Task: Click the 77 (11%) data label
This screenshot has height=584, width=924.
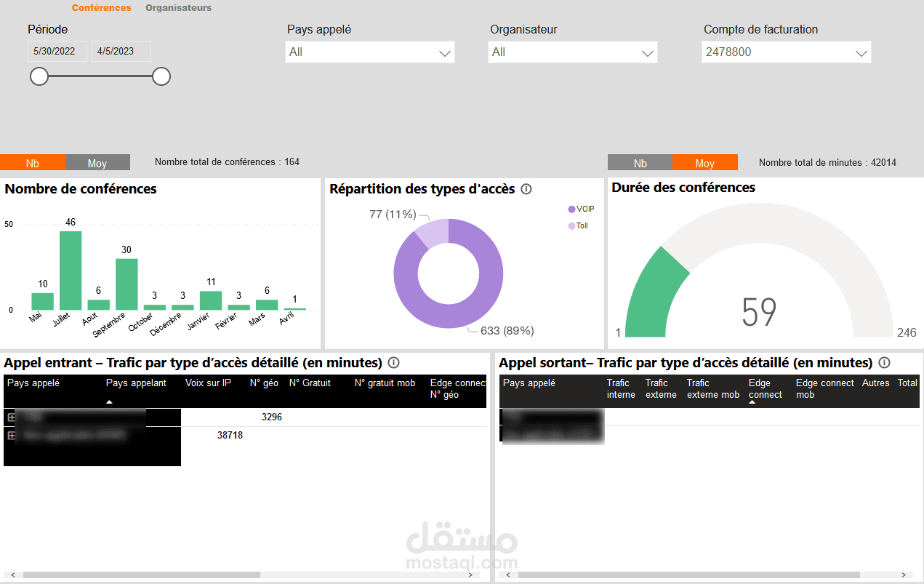Action: (x=393, y=214)
